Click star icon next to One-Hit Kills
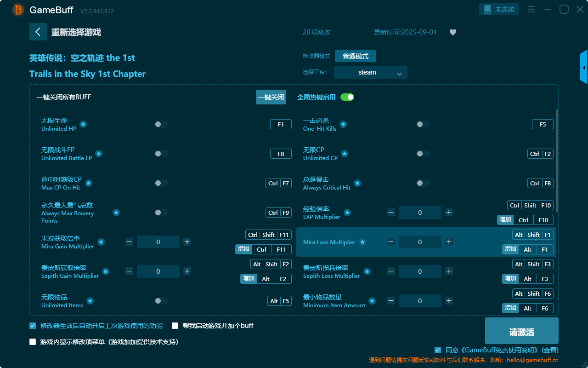This screenshot has height=368, width=588. tap(343, 124)
